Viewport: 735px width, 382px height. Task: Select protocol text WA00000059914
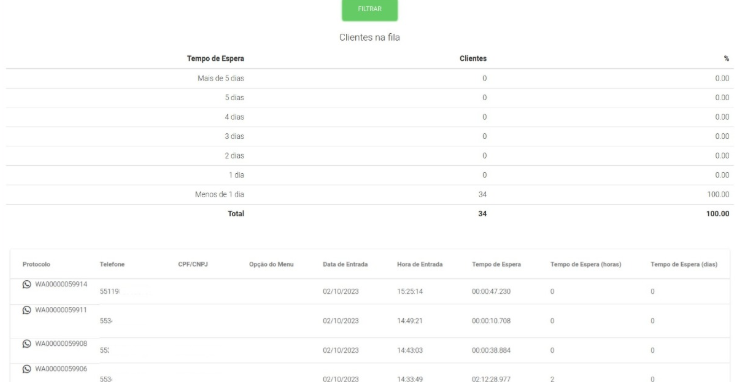[61, 285]
